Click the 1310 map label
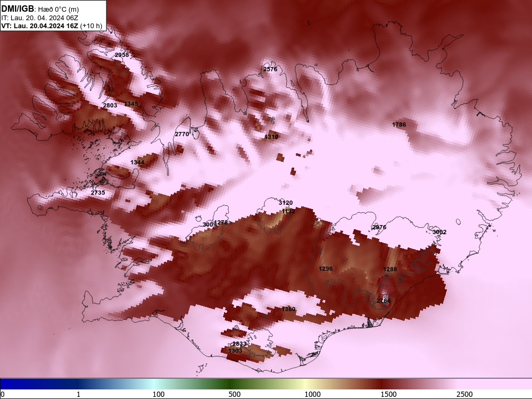532x399 pixels. point(271,137)
